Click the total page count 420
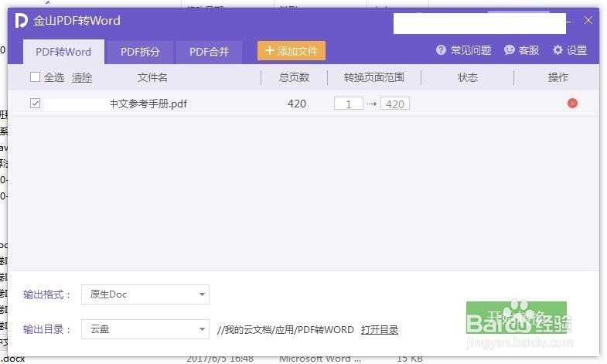This screenshot has width=607, height=364. pyautogui.click(x=297, y=104)
